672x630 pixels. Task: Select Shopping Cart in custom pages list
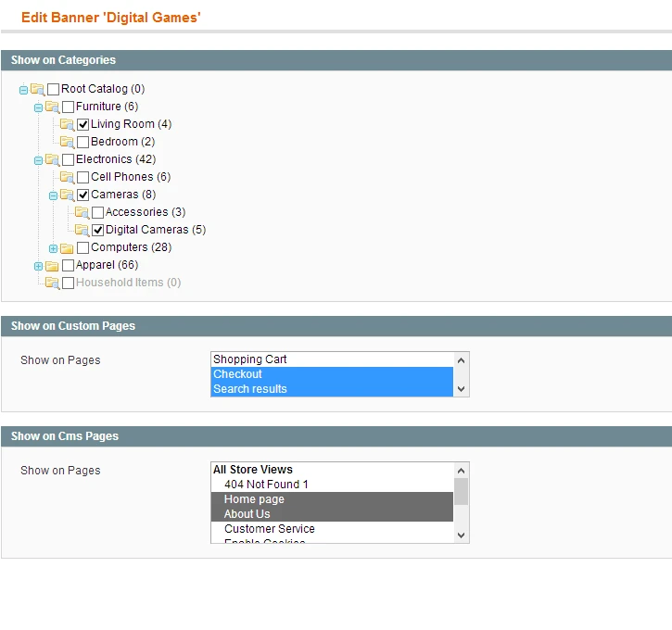pyautogui.click(x=250, y=359)
